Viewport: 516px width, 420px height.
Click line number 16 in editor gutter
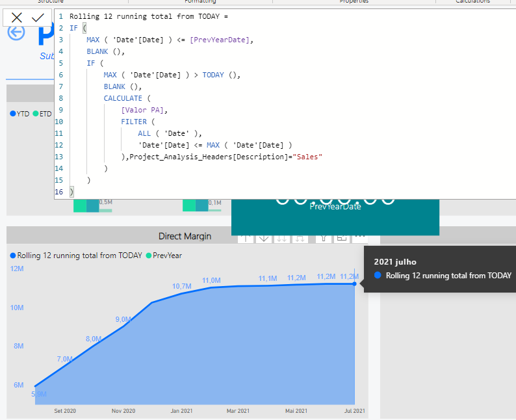click(x=59, y=192)
